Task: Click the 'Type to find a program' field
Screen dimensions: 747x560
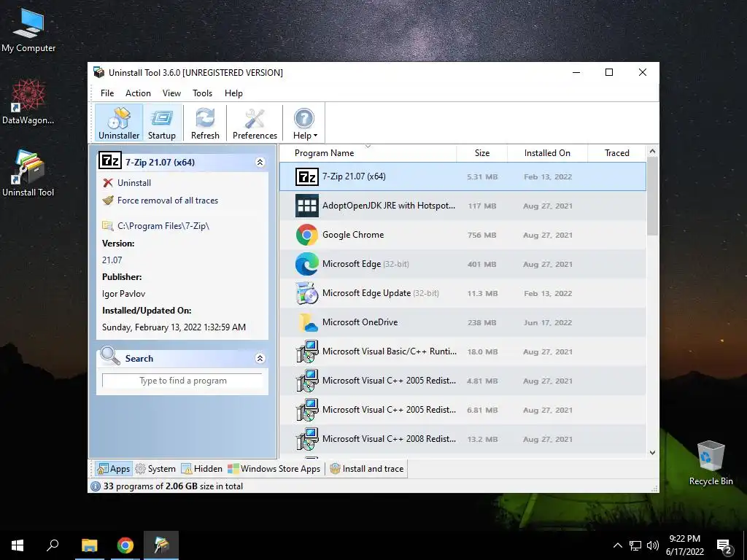Action: [x=182, y=381]
